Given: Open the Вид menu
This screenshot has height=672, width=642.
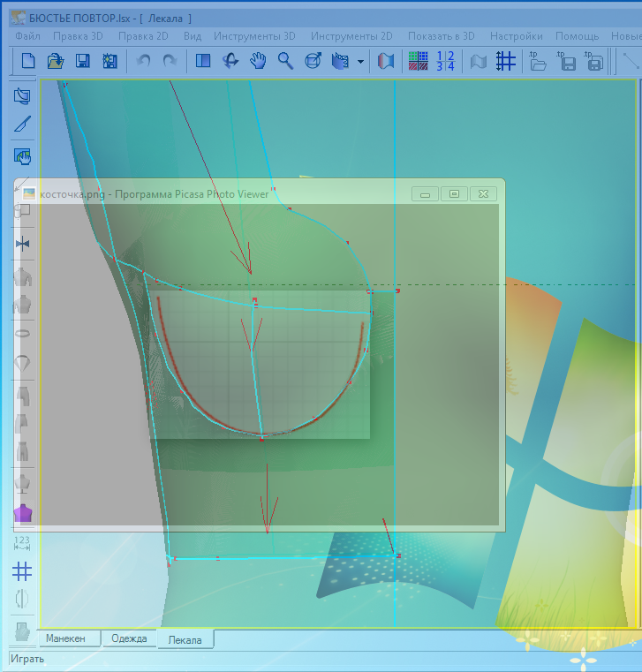Looking at the screenshot, I should click(x=193, y=36).
